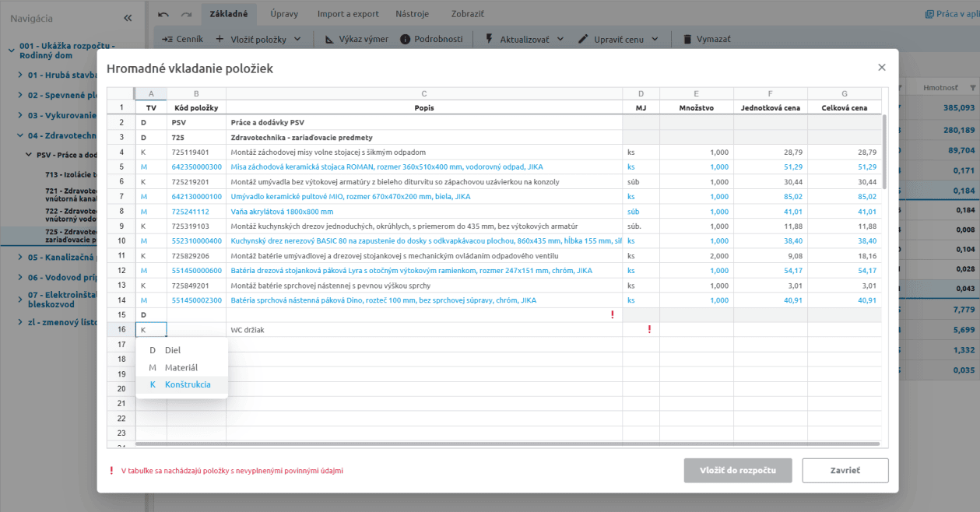Show Podrobnosti info panel

tap(431, 39)
